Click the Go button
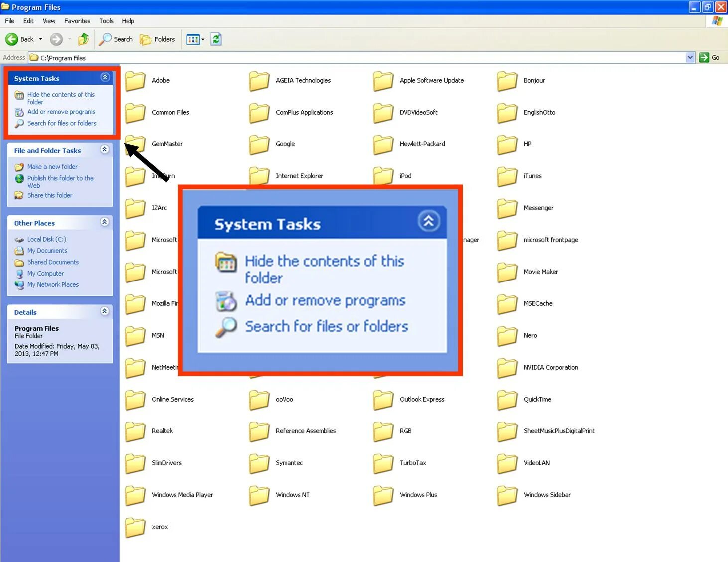The height and width of the screenshot is (562, 728). [x=710, y=57]
